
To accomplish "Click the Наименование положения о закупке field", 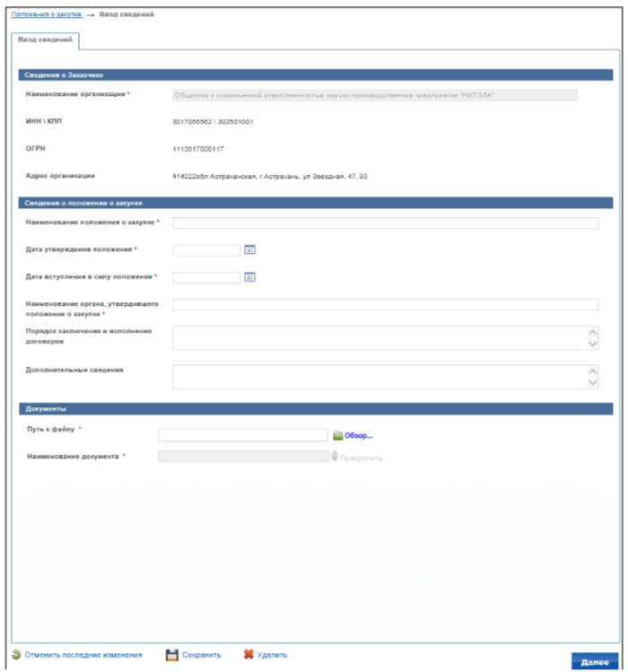I will point(386,223).
